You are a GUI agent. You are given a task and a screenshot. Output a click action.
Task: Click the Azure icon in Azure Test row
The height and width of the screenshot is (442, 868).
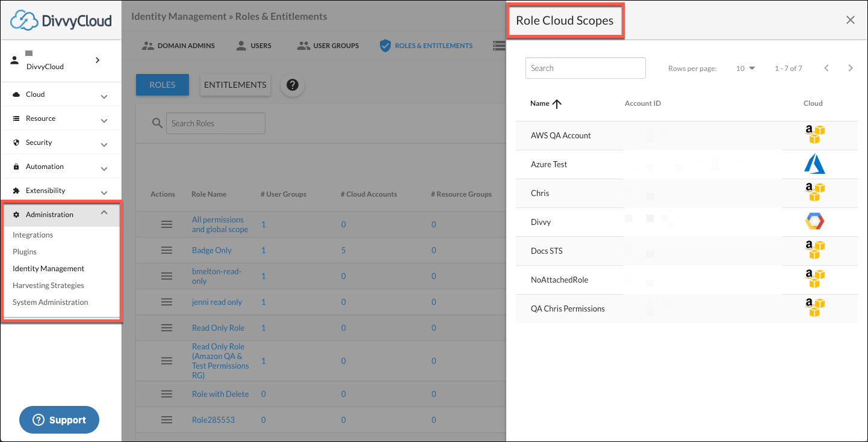(815, 164)
